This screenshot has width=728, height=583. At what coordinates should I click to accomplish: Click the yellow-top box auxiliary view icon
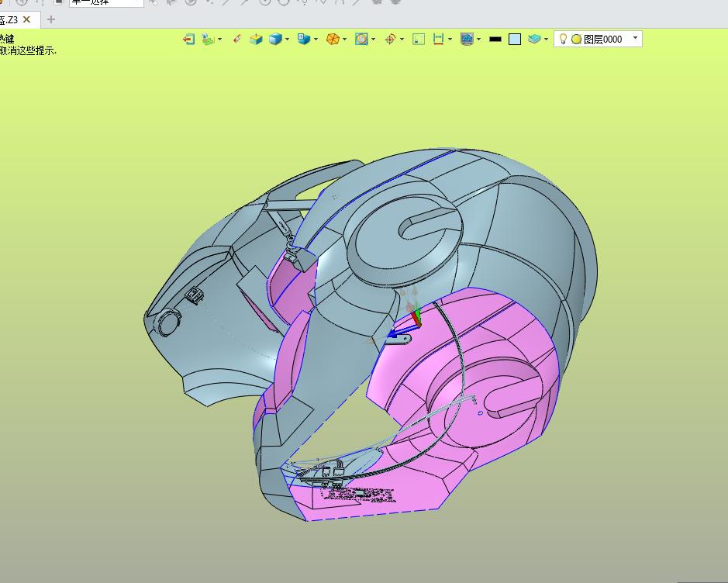point(256,40)
